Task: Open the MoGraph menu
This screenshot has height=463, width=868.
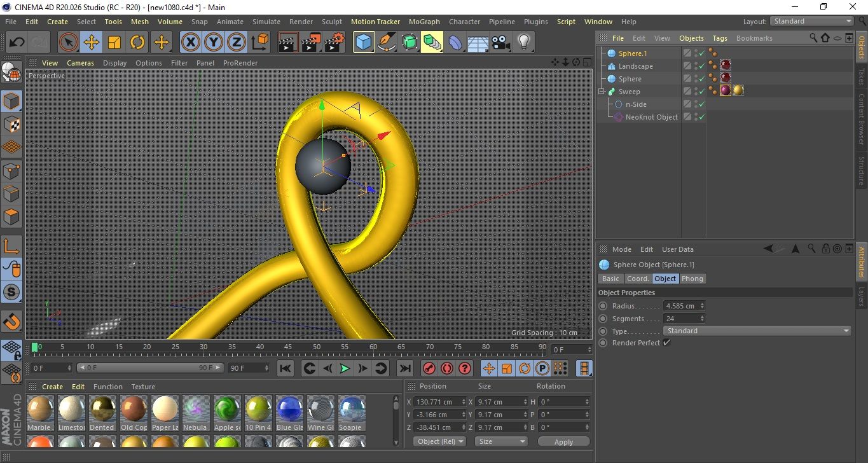Action: point(424,22)
